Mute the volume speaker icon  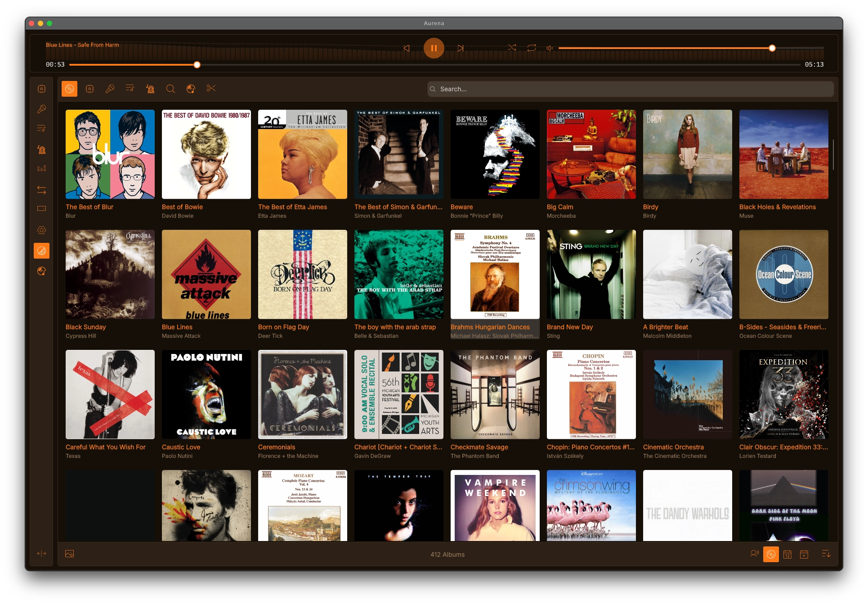tap(549, 48)
